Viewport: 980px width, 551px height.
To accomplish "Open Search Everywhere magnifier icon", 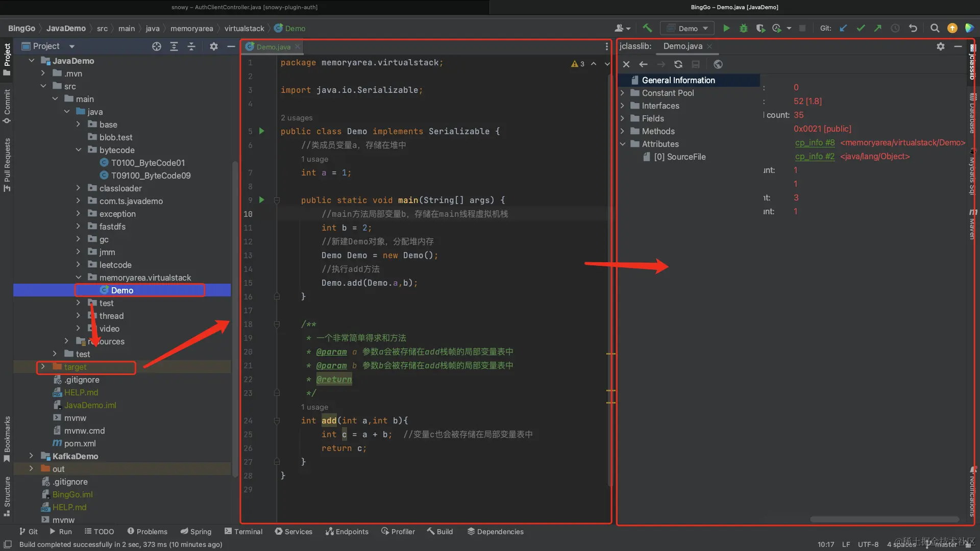I will [935, 29].
